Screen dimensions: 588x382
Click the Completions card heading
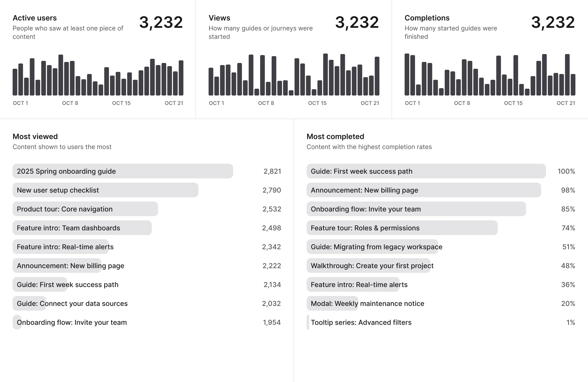pos(427,18)
